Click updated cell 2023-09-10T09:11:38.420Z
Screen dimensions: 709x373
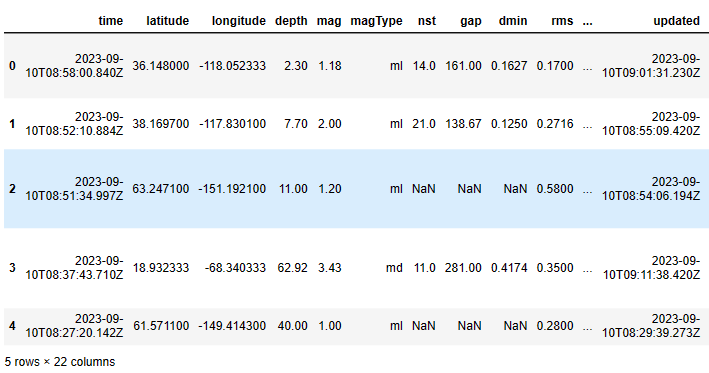point(651,268)
